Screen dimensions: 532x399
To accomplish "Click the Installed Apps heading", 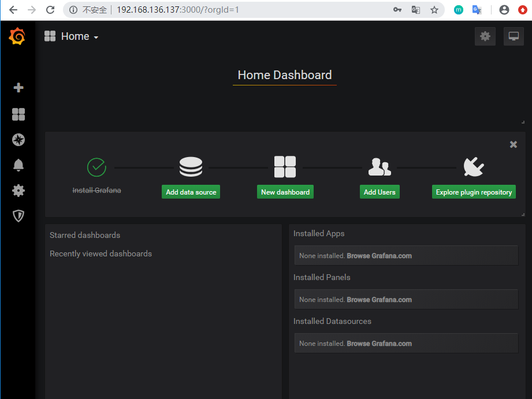I will point(319,233).
